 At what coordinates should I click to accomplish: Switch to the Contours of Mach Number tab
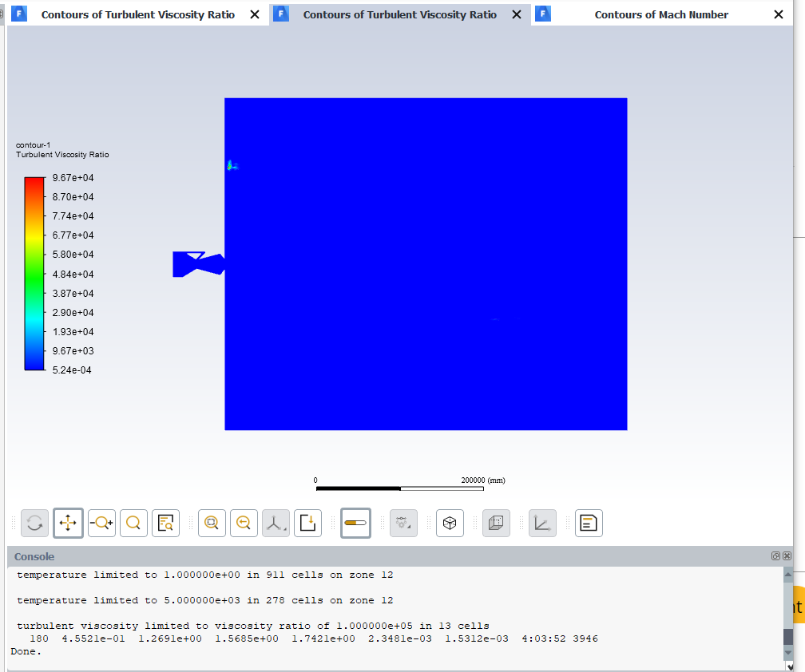pos(661,15)
